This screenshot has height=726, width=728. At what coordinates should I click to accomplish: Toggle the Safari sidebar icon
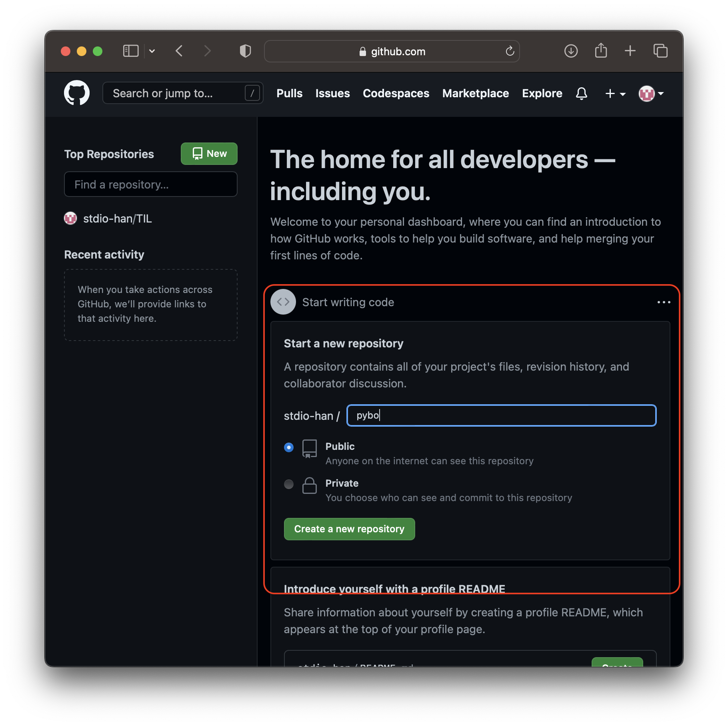(130, 51)
